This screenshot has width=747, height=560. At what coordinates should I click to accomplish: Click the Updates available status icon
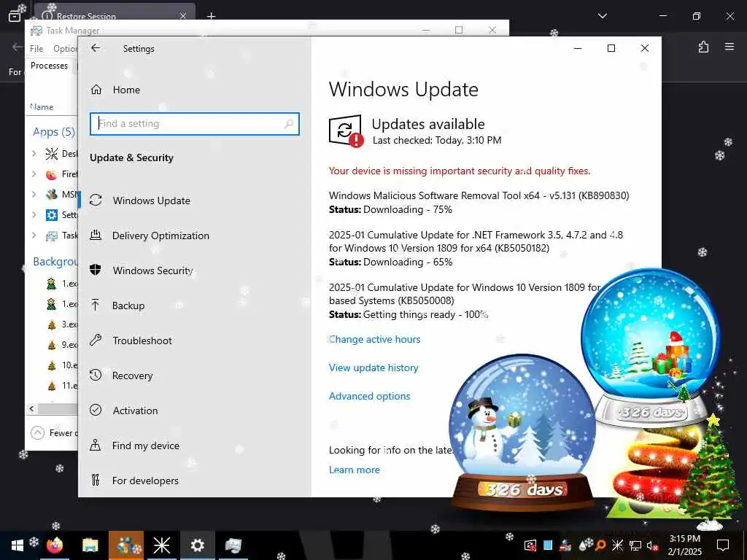(346, 131)
